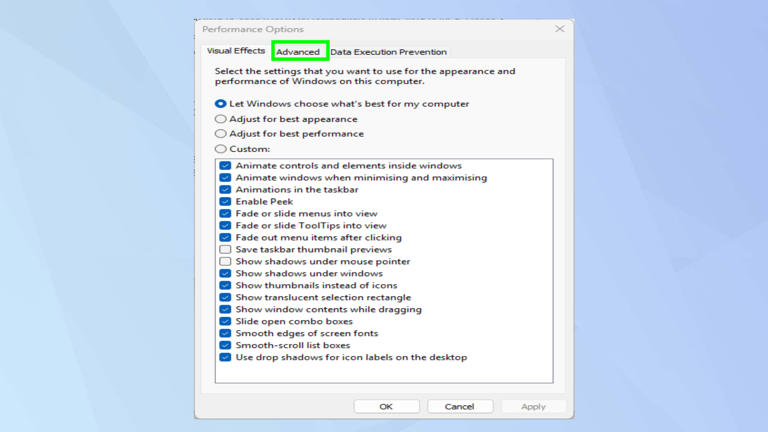Image resolution: width=768 pixels, height=432 pixels.
Task: Select the Custom radio option
Action: click(220, 149)
